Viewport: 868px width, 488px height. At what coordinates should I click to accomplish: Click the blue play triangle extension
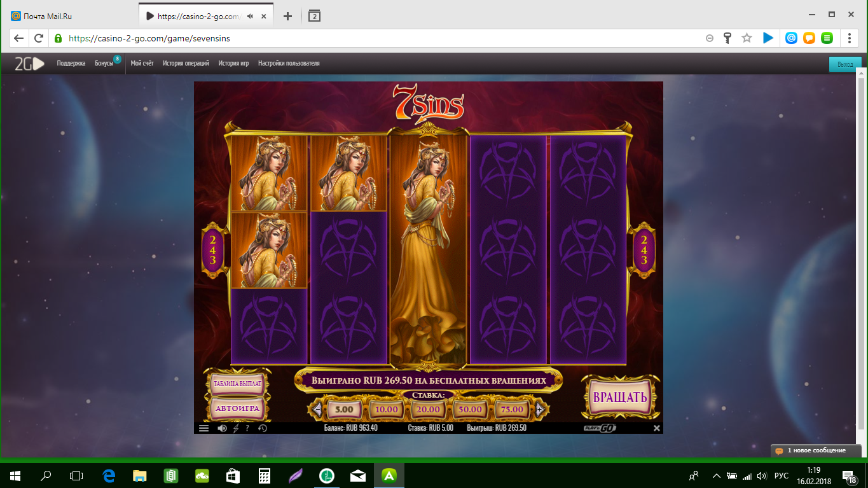tap(768, 38)
